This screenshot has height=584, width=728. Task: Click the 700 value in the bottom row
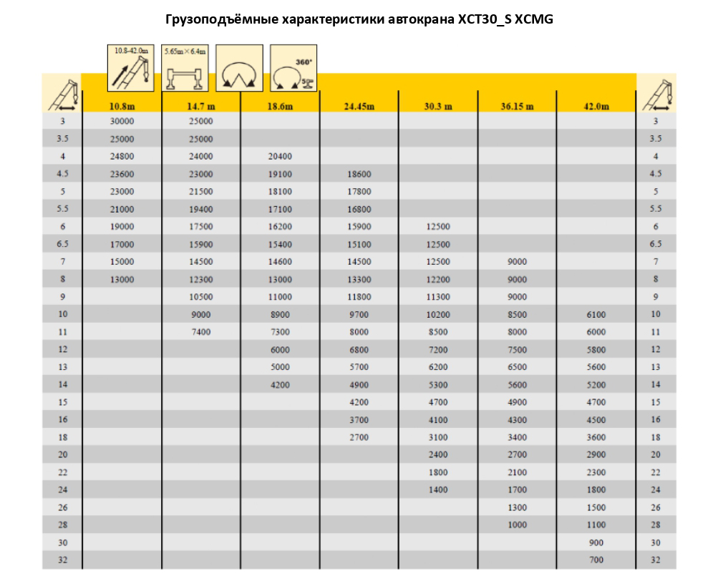click(x=596, y=560)
